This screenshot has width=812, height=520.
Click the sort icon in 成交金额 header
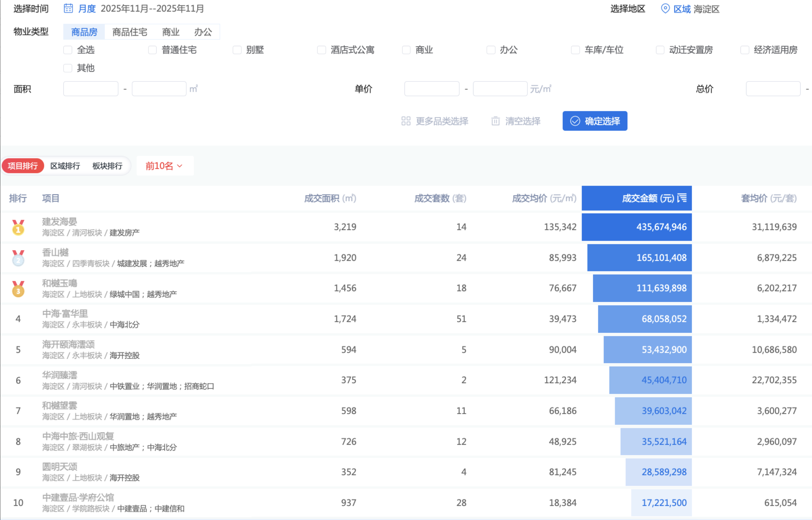(682, 198)
